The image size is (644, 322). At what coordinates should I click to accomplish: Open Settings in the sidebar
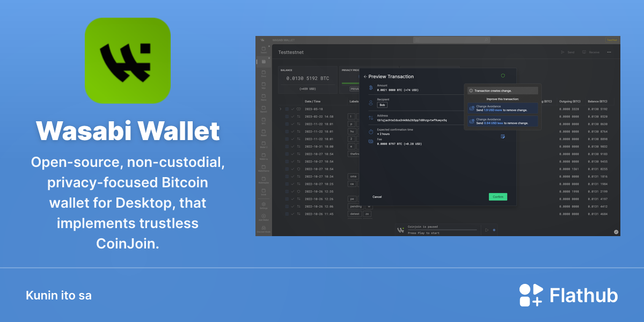pos(264,205)
